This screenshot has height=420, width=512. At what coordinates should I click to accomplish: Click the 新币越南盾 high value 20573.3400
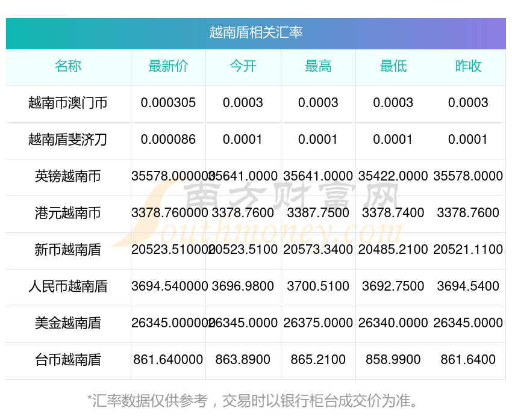[318, 250]
